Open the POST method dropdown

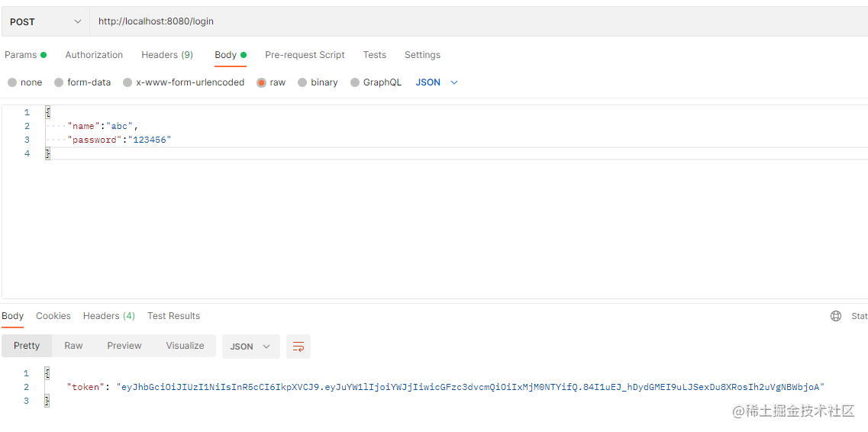pyautogui.click(x=45, y=21)
